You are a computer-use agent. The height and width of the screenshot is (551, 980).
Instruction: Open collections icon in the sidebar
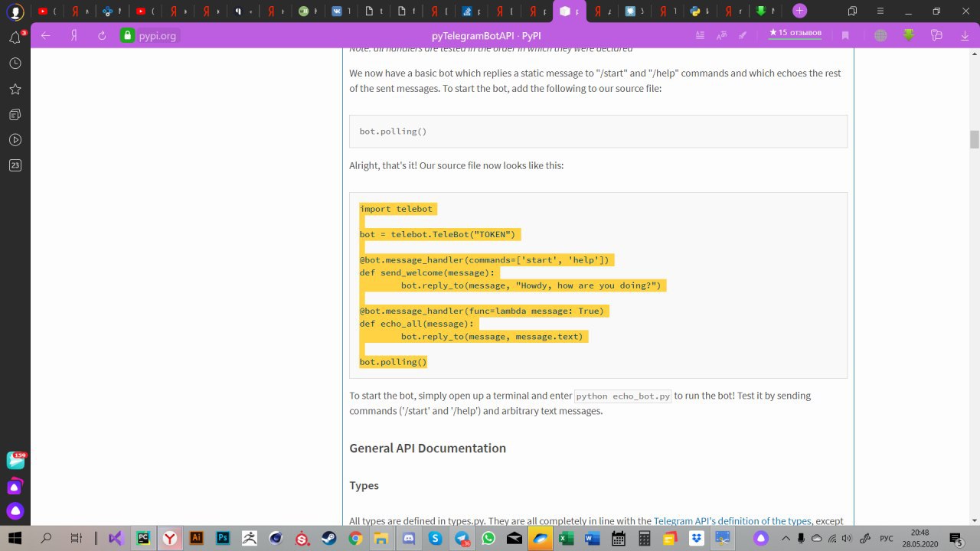click(x=15, y=115)
